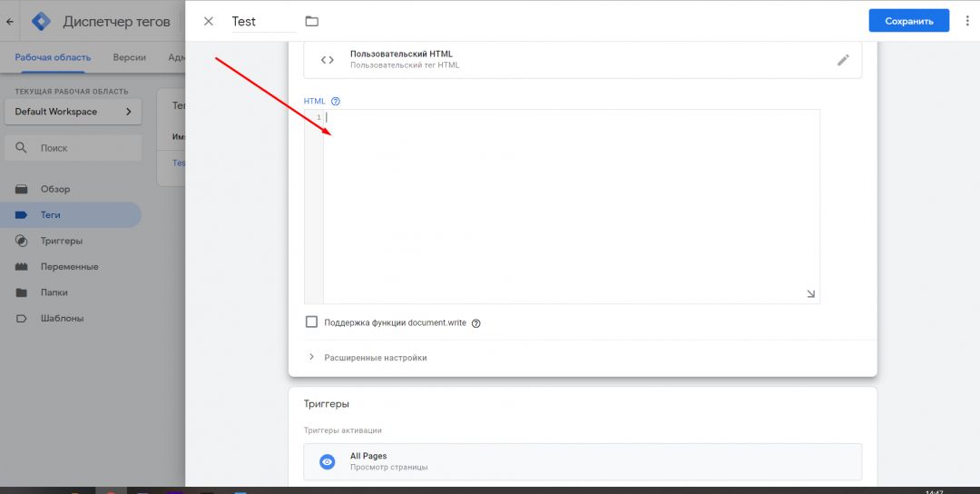The image size is (980, 494).
Task: Go back with the arrow in header
Action: [10, 21]
